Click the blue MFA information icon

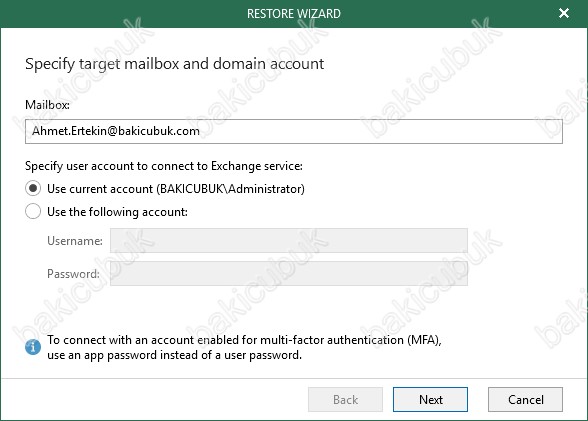tap(33, 347)
